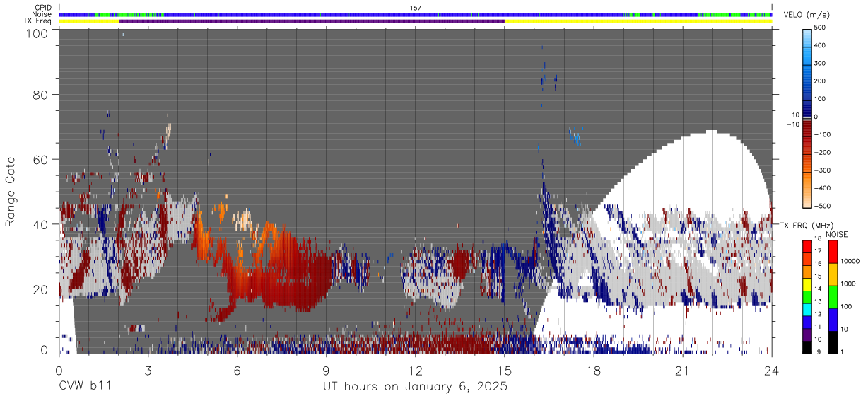The width and height of the screenshot is (868, 401).
Task: Select the black swatch of NOISE legend
Action: pyautogui.click(x=832, y=341)
